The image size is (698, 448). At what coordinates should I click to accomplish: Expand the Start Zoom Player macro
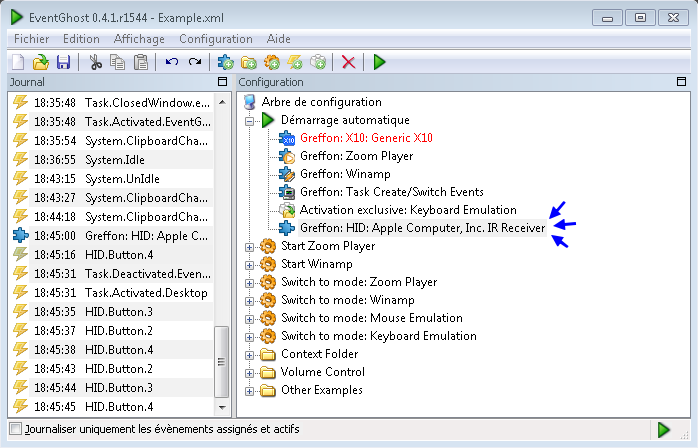click(x=250, y=247)
